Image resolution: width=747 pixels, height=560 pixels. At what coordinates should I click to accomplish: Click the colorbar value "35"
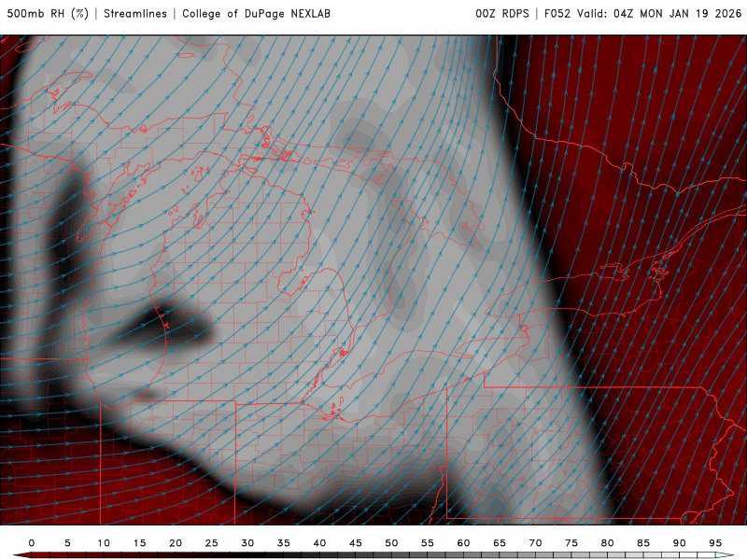[284, 543]
